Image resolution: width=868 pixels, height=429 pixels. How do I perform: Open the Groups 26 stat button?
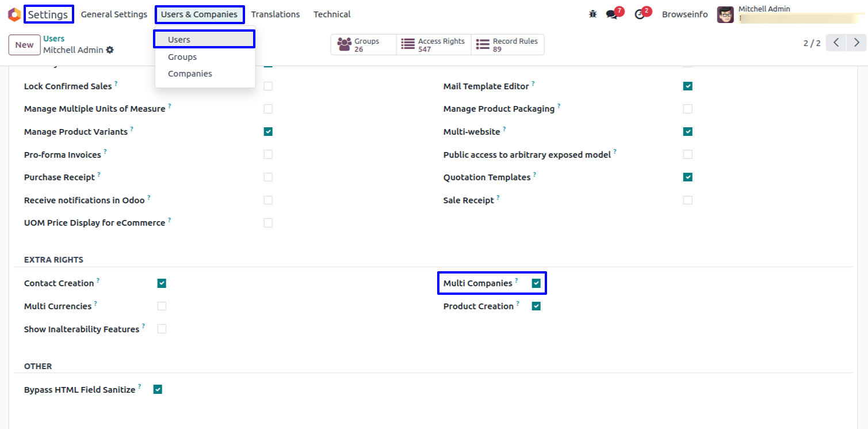point(364,45)
